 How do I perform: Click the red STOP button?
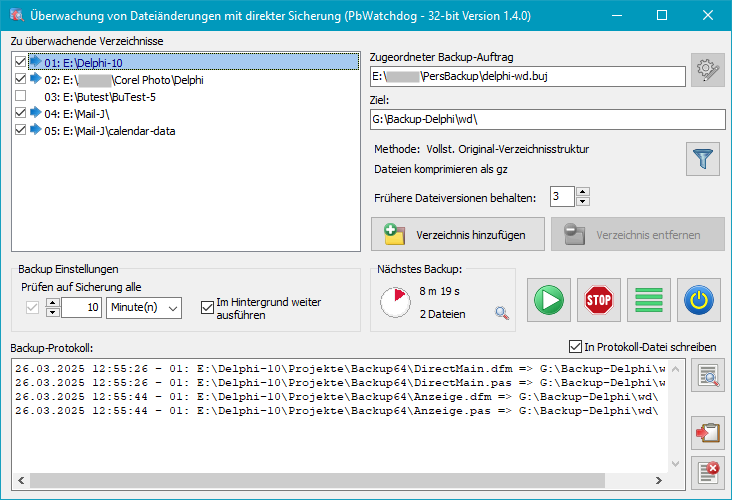point(598,300)
